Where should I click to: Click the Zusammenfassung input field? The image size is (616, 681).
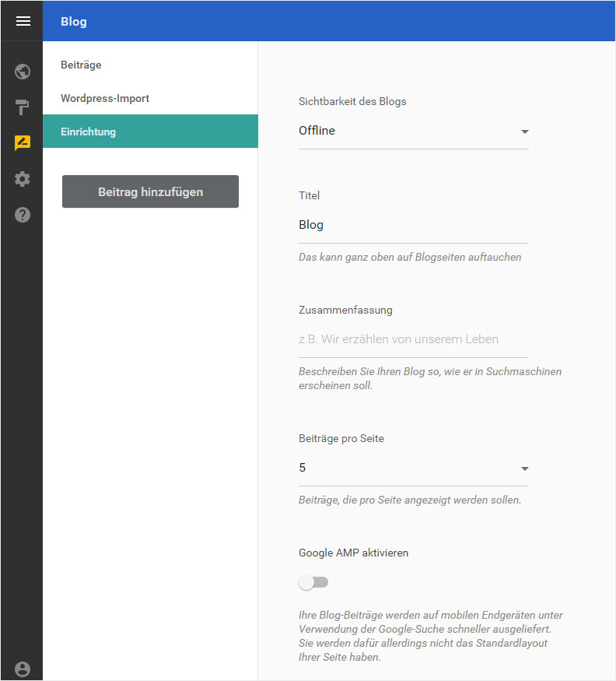click(413, 339)
